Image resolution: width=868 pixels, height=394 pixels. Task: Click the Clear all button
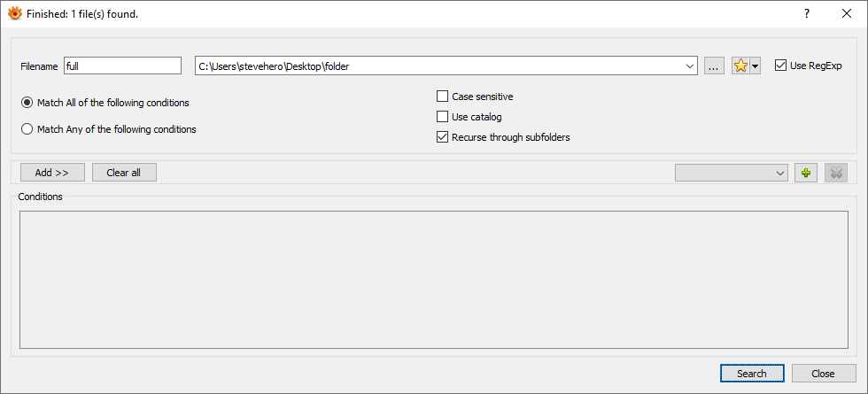(x=124, y=173)
